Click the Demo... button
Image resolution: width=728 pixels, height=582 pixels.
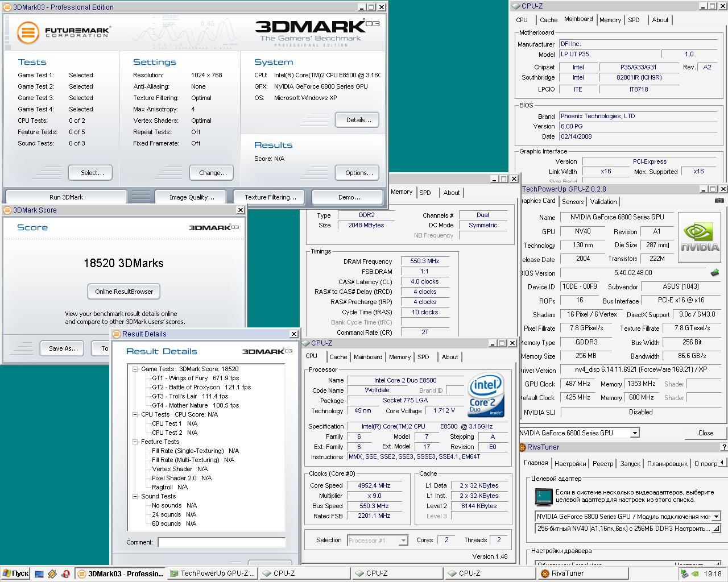(x=349, y=197)
